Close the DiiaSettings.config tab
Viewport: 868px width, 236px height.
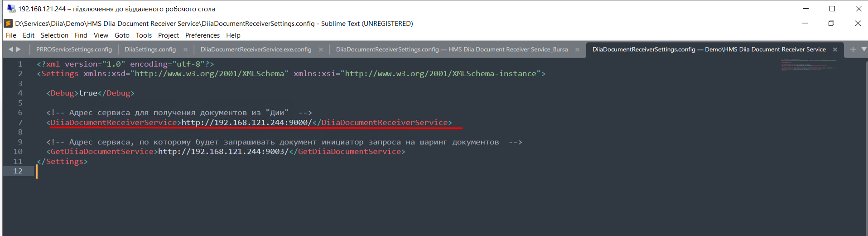point(185,49)
